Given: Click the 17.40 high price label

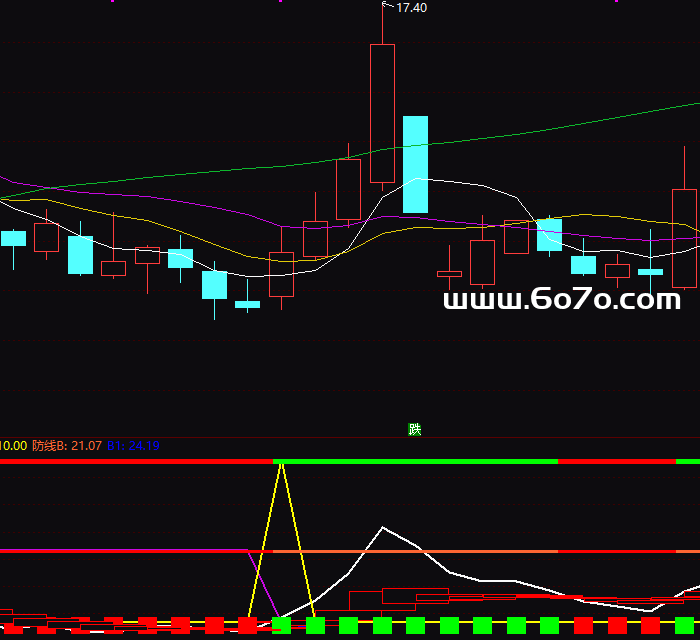Looking at the screenshot, I should click(411, 8).
